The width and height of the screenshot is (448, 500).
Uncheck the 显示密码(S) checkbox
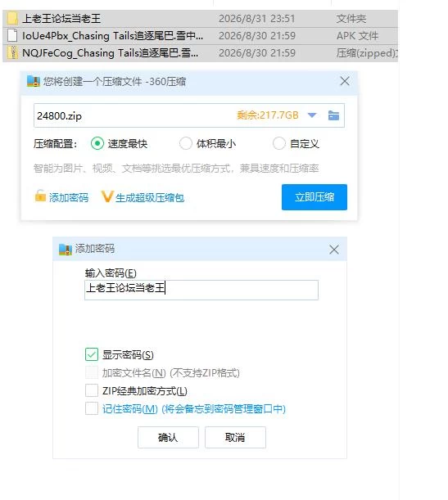pyautogui.click(x=92, y=354)
